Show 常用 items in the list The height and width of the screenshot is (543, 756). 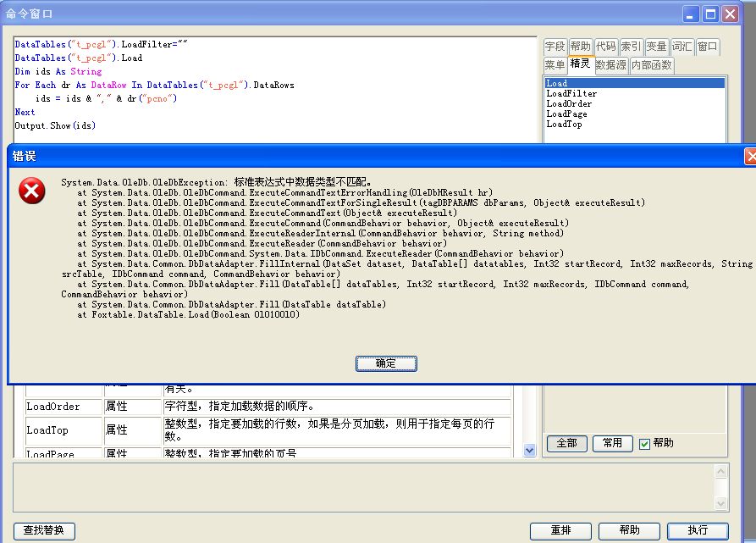[612, 443]
